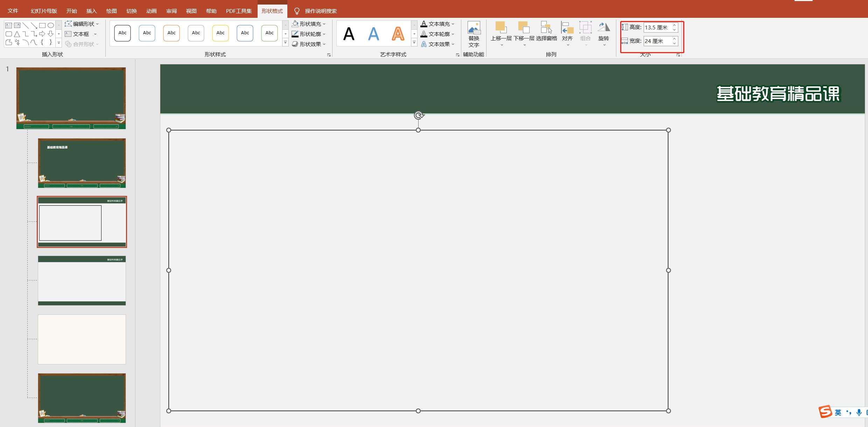Image resolution: width=868 pixels, height=427 pixels.
Task: Click the 上移一层 bring forward icon
Action: pyautogui.click(x=501, y=28)
